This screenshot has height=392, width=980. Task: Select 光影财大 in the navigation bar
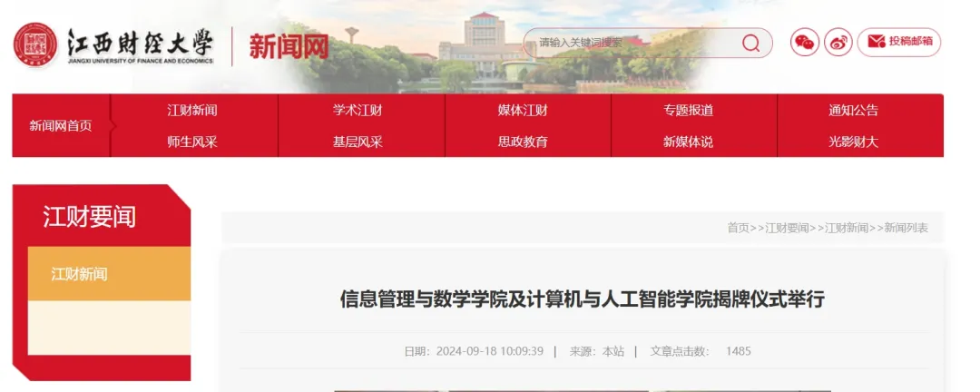pyautogui.click(x=853, y=142)
